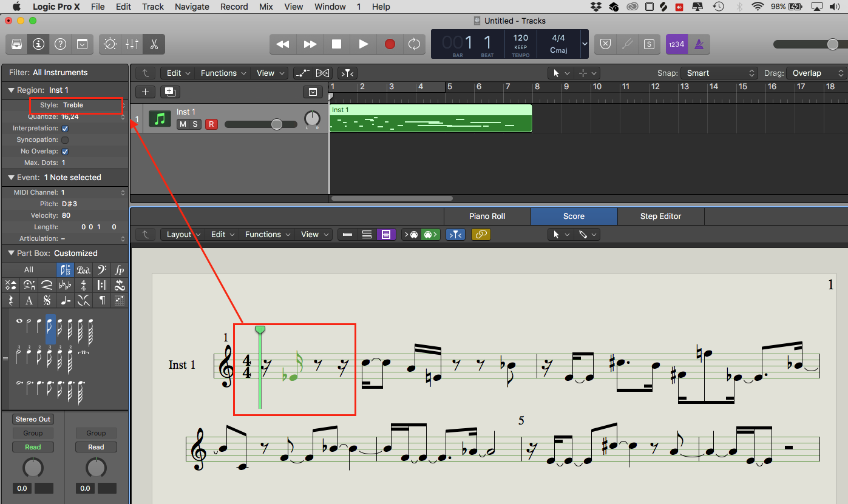
Task: Switch to the Piano Roll tab
Action: pyautogui.click(x=487, y=217)
